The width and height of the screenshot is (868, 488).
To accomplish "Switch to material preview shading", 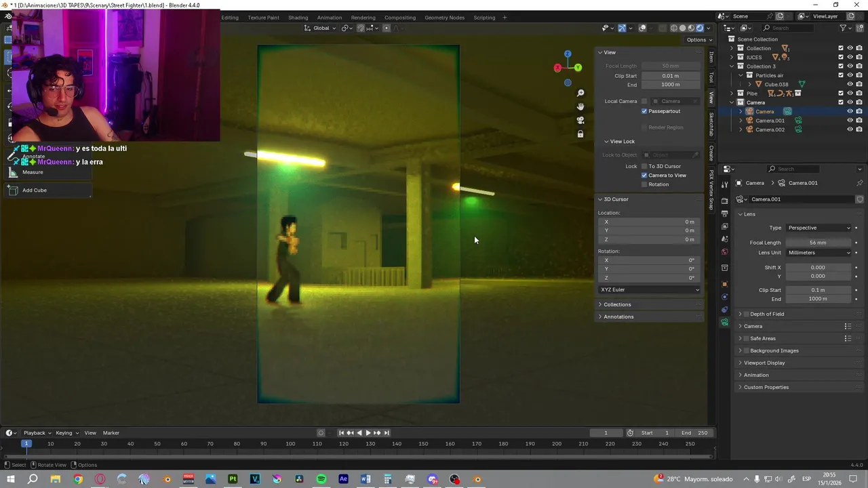I will click(691, 28).
